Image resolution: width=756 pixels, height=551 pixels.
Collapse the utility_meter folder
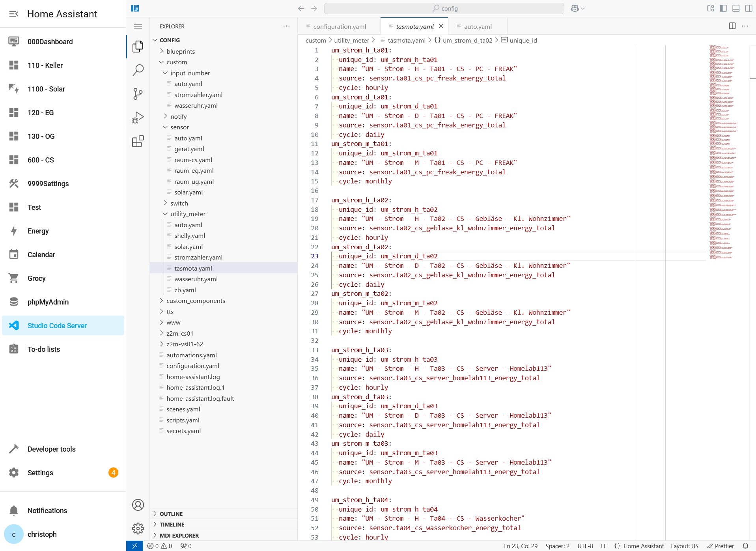(165, 214)
